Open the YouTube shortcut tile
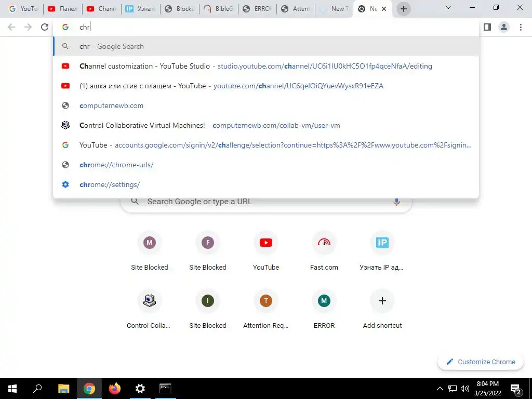 point(266,251)
